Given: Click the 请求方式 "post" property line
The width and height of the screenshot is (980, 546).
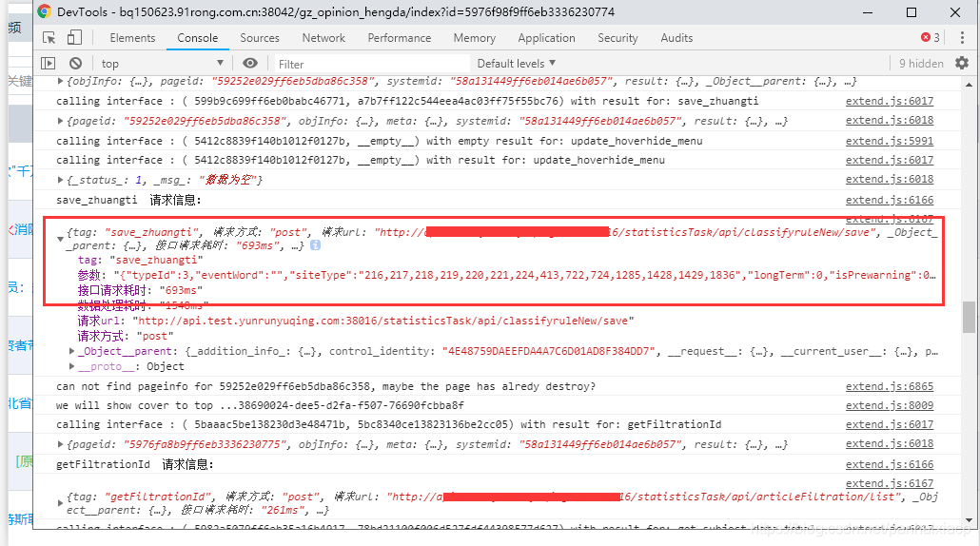Looking at the screenshot, I should pos(125,336).
